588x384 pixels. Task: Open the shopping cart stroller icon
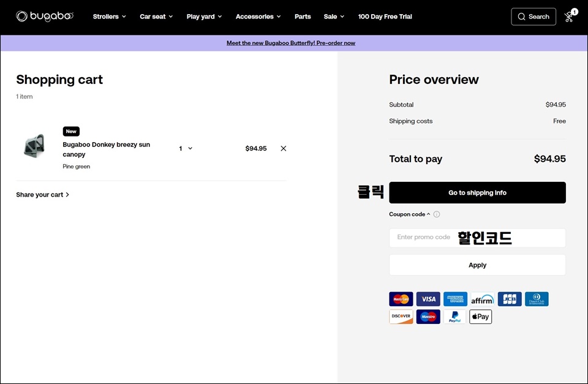pos(571,16)
